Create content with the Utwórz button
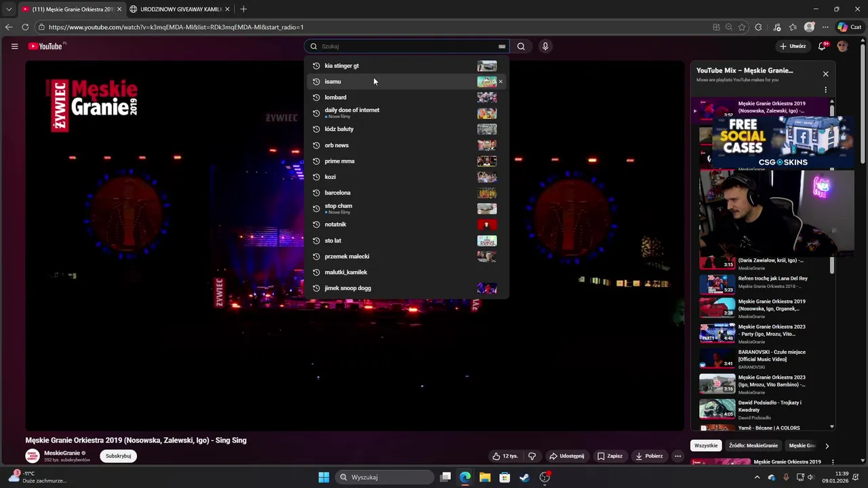Screen dimensions: 868x488 point(793,46)
